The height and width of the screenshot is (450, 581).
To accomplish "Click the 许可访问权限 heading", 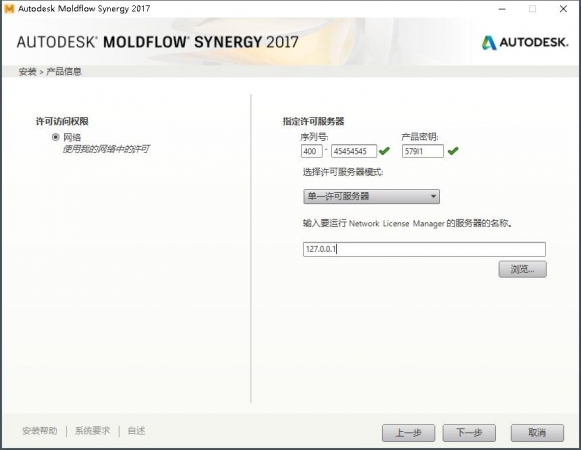I will (x=62, y=121).
